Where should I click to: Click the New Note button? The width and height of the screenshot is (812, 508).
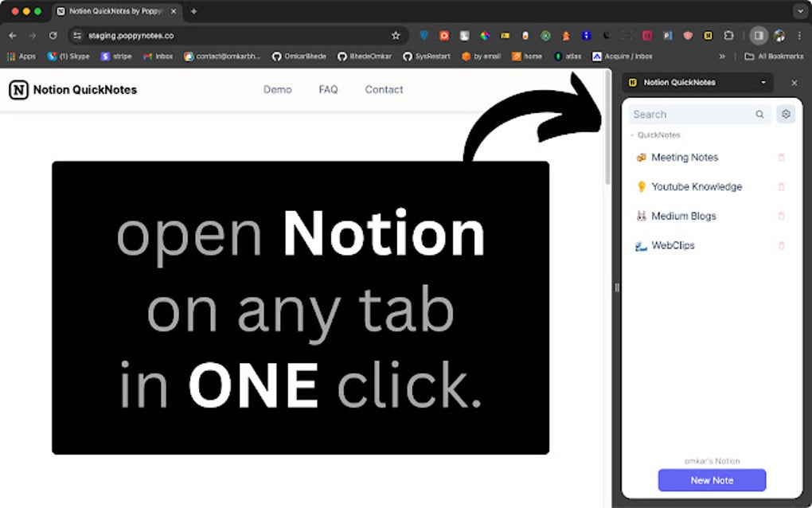[x=712, y=481]
